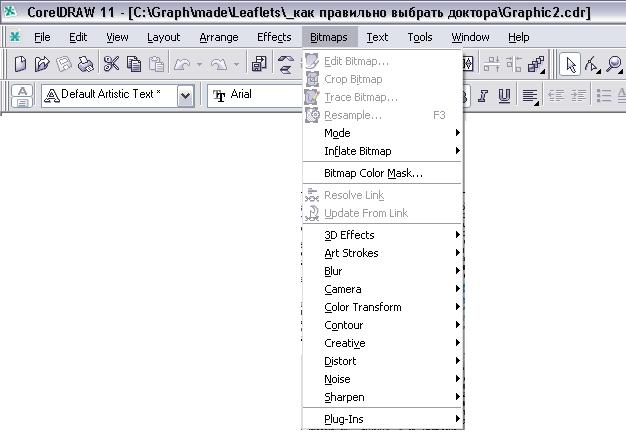
Task: Select the Shape node-editing tool
Action: click(x=592, y=64)
